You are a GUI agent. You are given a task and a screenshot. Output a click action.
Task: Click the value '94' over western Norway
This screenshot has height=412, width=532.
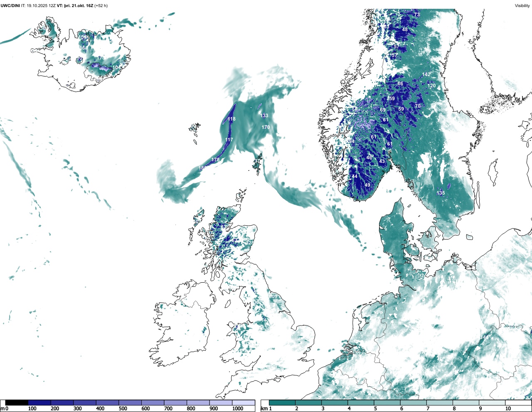pos(352,141)
